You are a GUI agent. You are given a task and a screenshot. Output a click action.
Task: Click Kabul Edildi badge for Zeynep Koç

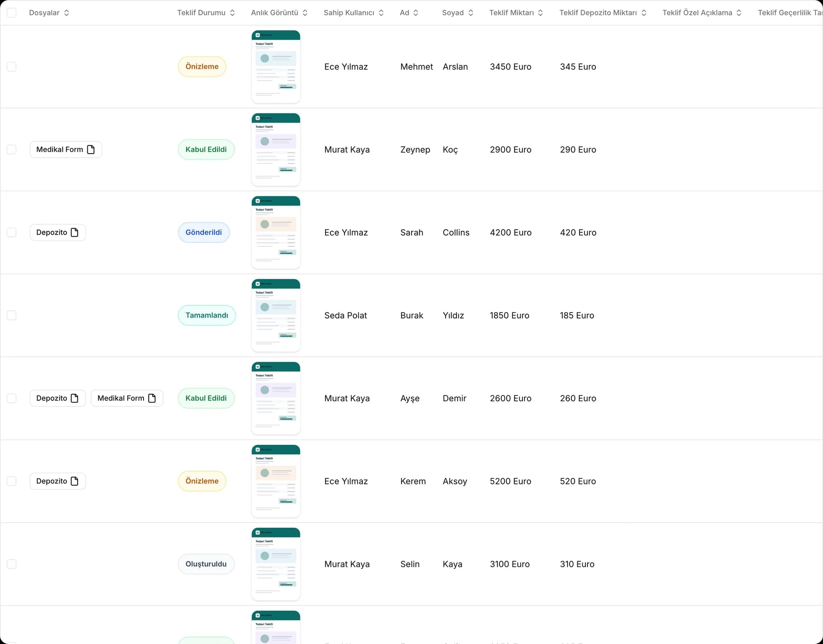[x=206, y=149]
